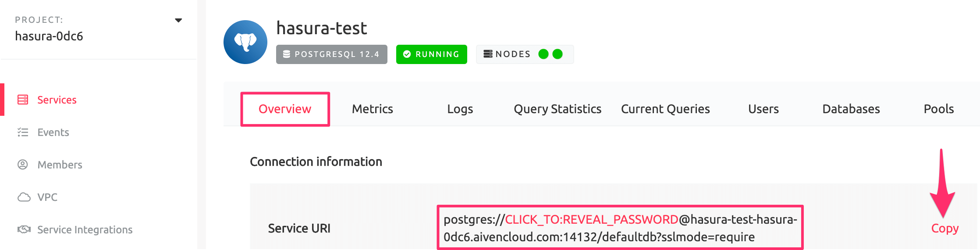This screenshot has height=250, width=980.
Task: Open the Users tab
Action: [x=763, y=109]
